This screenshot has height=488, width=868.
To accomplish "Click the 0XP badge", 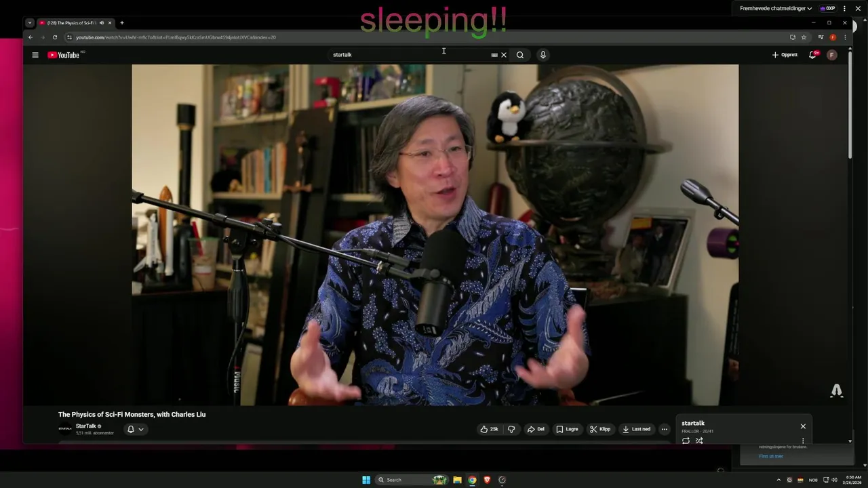I will (x=827, y=9).
